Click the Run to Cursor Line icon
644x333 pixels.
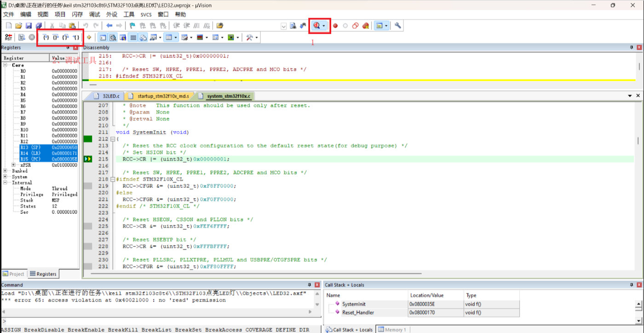point(77,37)
